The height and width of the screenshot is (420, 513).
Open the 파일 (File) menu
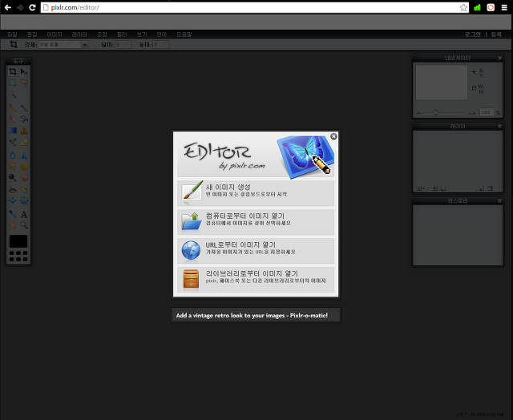click(x=12, y=34)
